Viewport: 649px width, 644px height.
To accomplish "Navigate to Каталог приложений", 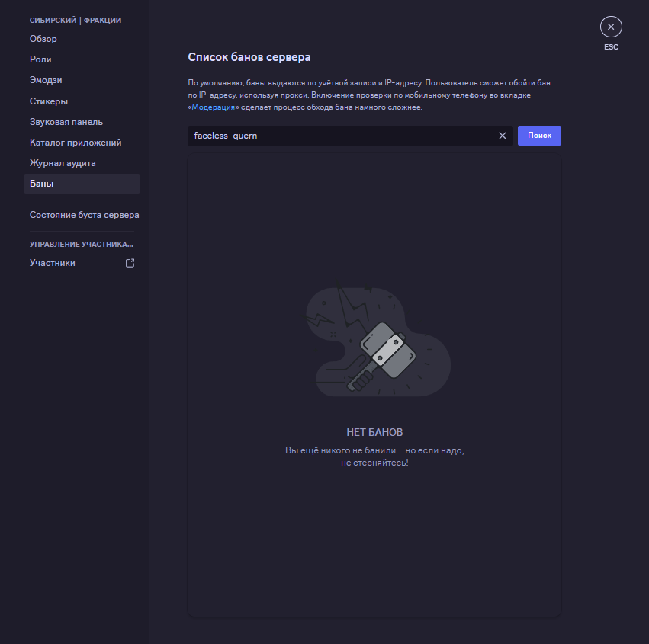I will (x=76, y=143).
